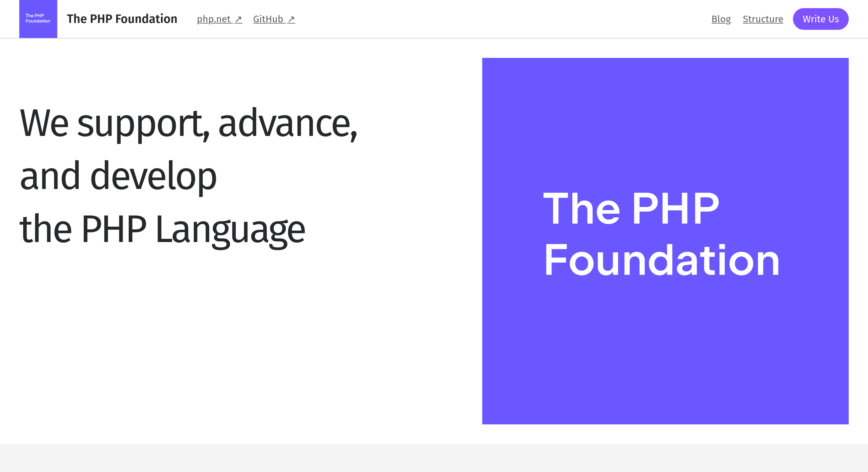The height and width of the screenshot is (472, 868).
Task: Click the large white "Foundation" banner word
Action: [662, 261]
